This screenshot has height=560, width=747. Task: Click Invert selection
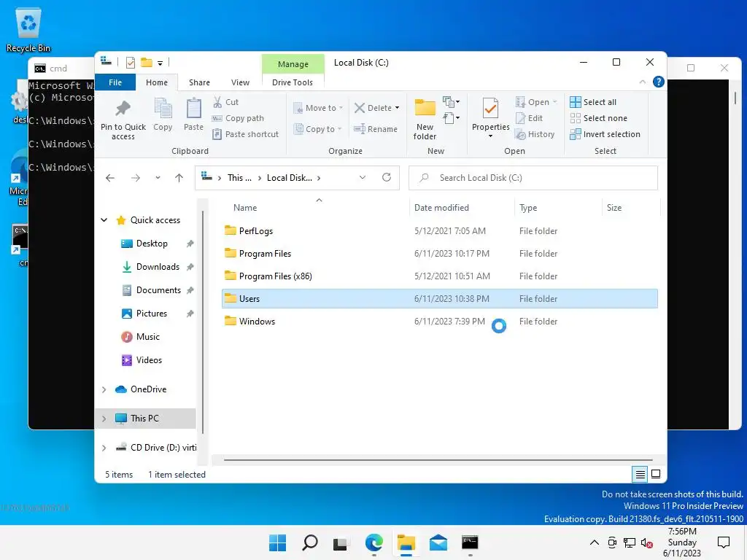coord(605,134)
